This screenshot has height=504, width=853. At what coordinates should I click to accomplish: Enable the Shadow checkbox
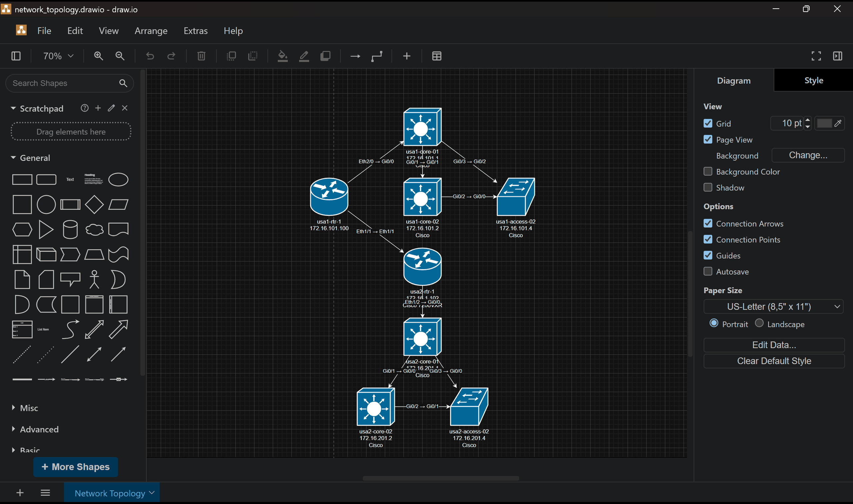point(708,187)
